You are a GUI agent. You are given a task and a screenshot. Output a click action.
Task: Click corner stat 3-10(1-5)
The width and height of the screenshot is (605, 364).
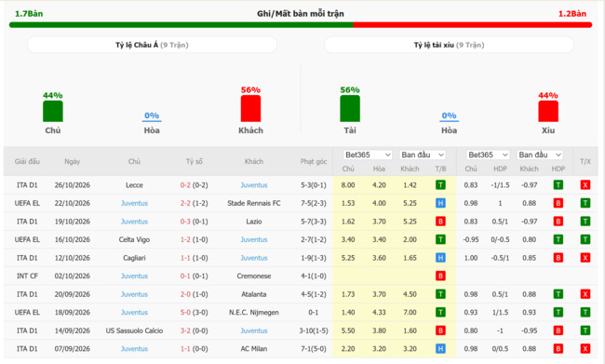[314, 330]
